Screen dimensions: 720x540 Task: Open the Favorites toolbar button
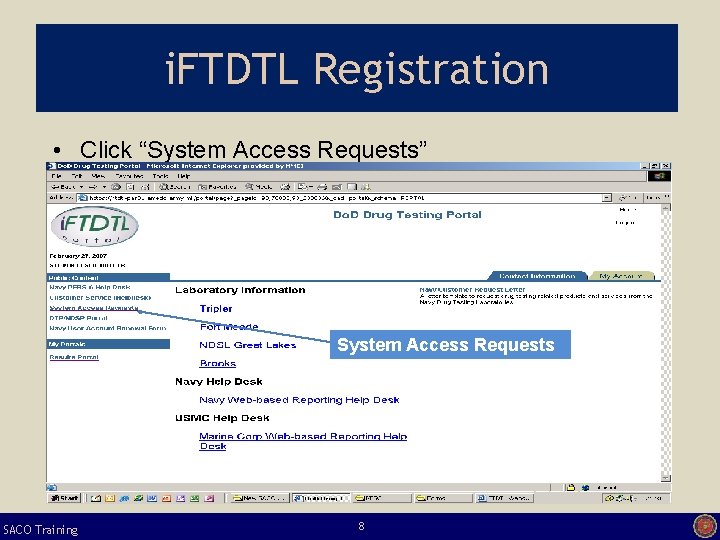(217, 187)
